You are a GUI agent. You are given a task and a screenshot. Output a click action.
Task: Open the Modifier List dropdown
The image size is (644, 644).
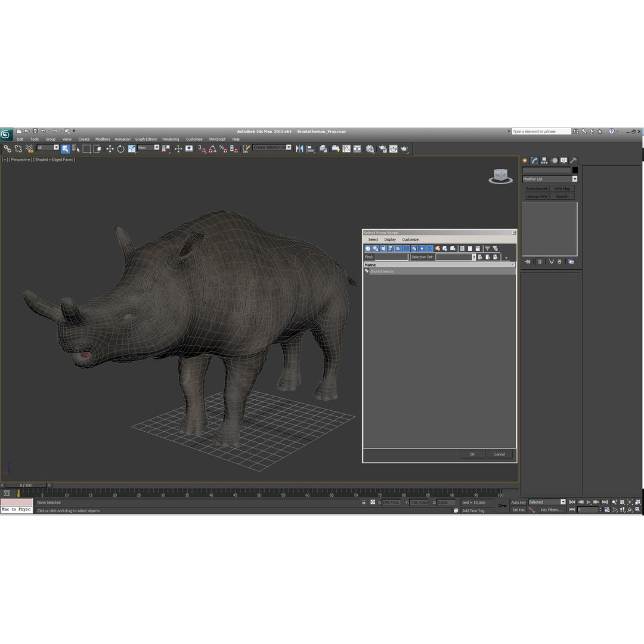[x=550, y=179]
